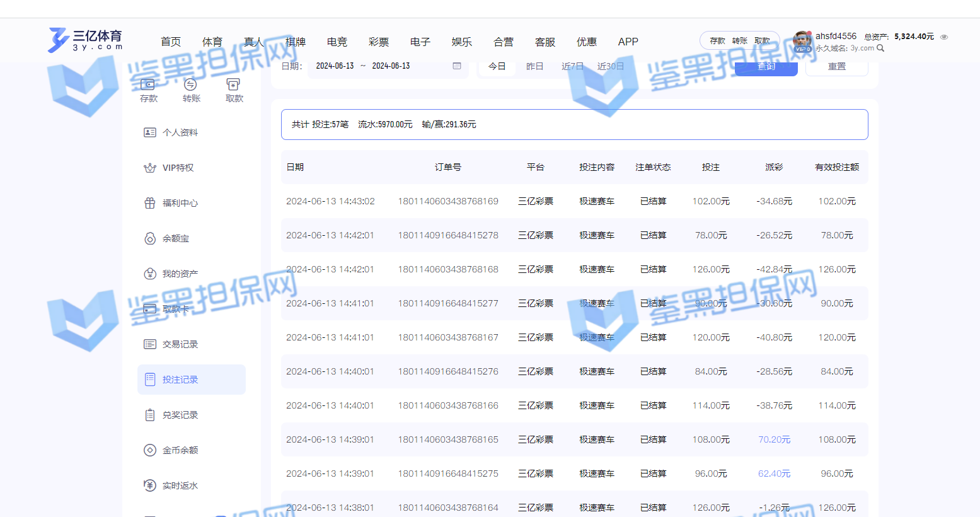This screenshot has height=517, width=980.
Task: Open the 彩票 navigation menu
Action: pyautogui.click(x=379, y=42)
